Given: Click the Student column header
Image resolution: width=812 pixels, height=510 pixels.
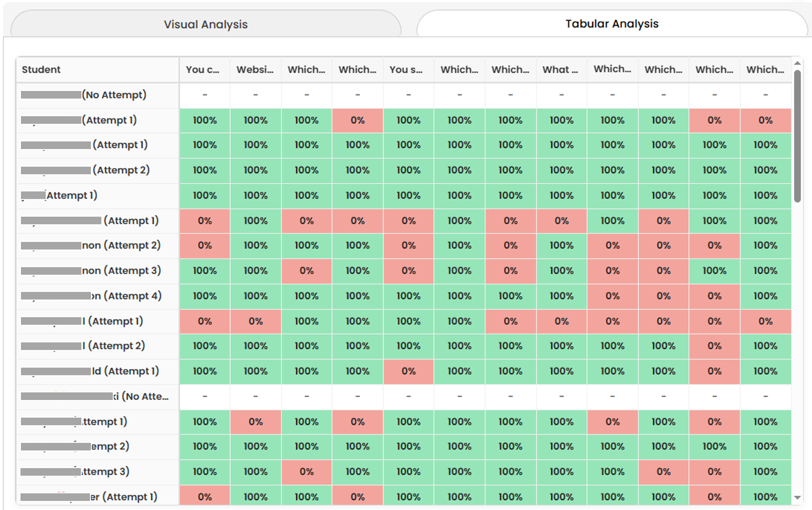Looking at the screenshot, I should [41, 70].
